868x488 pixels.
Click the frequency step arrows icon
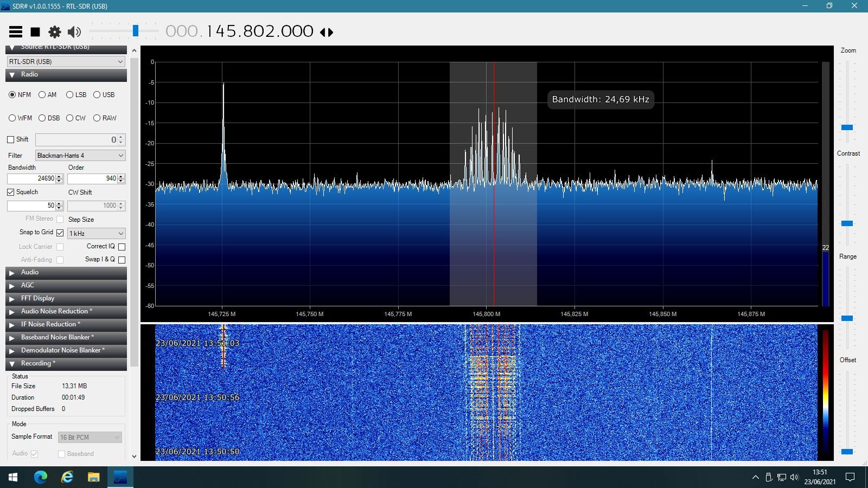pos(327,32)
